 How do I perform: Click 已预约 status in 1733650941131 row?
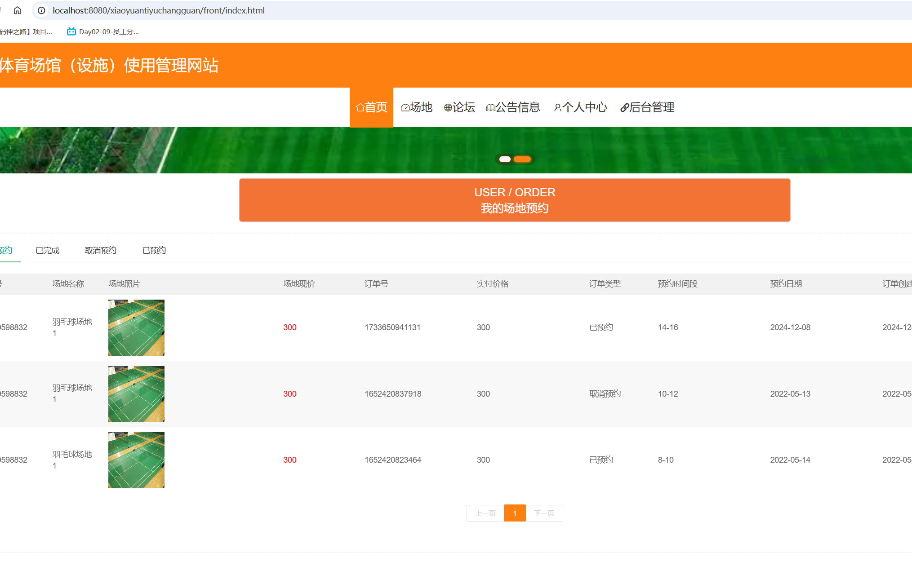click(601, 327)
